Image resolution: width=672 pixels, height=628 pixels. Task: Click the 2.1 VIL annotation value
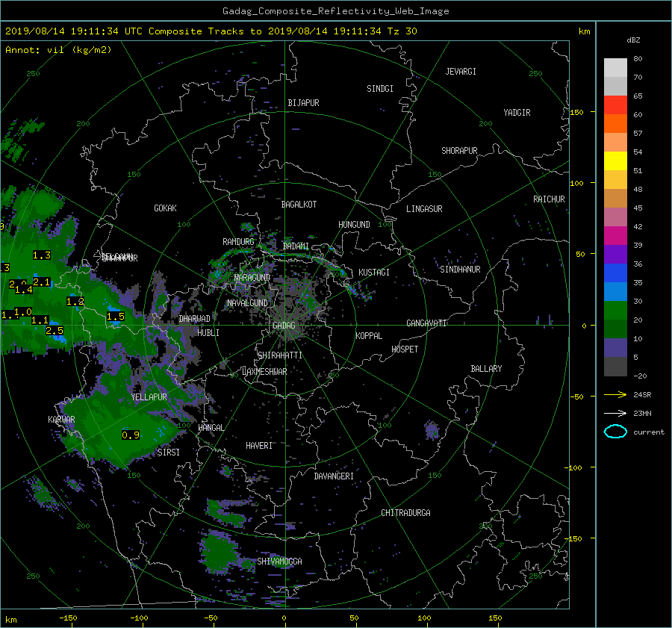click(42, 282)
